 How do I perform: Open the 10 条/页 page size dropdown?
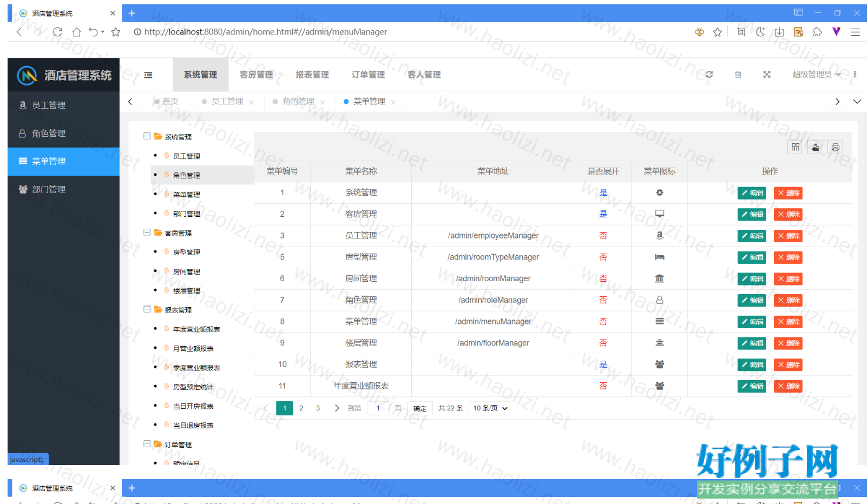(490, 408)
